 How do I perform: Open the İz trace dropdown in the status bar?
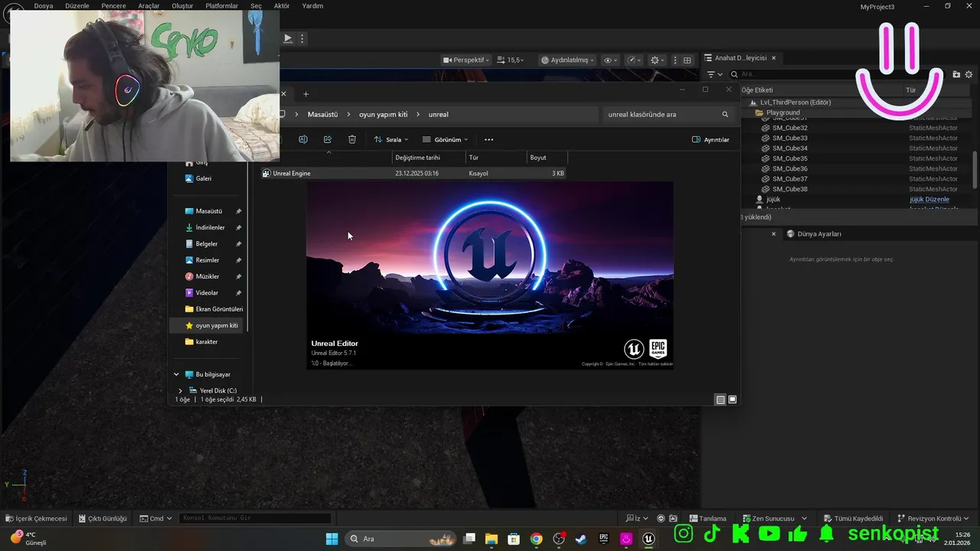pos(638,518)
